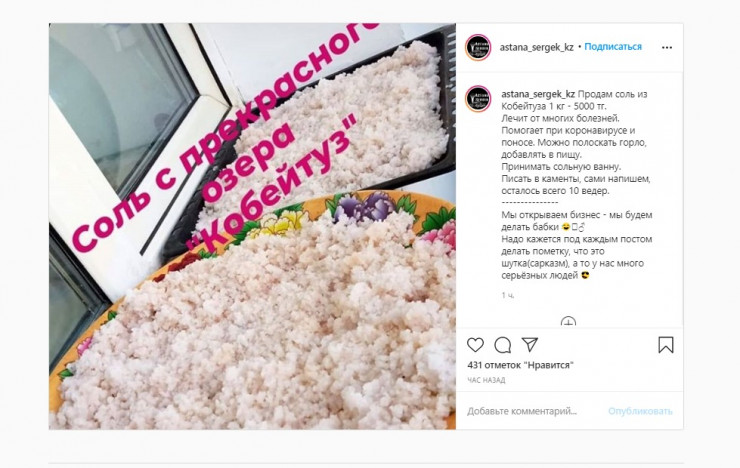740x468 pixels.
Task: Save post with the bookmark icon
Action: click(666, 345)
